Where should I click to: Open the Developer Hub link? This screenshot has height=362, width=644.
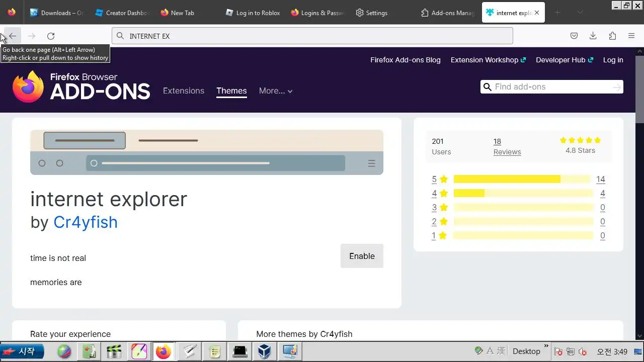pyautogui.click(x=565, y=60)
